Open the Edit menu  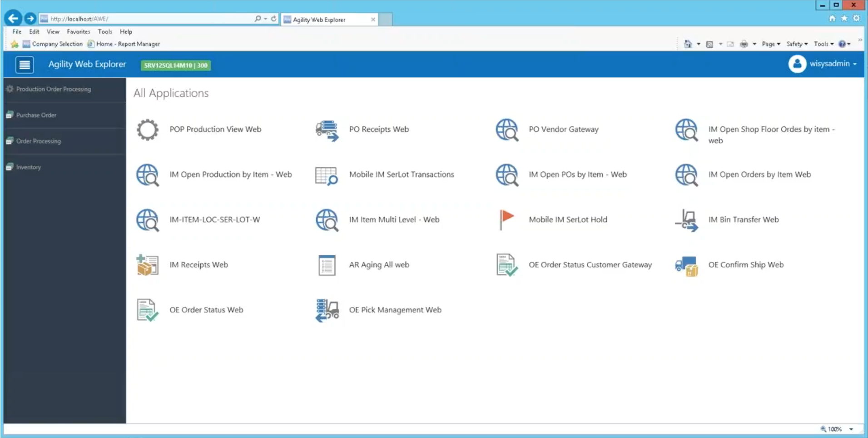pos(34,32)
